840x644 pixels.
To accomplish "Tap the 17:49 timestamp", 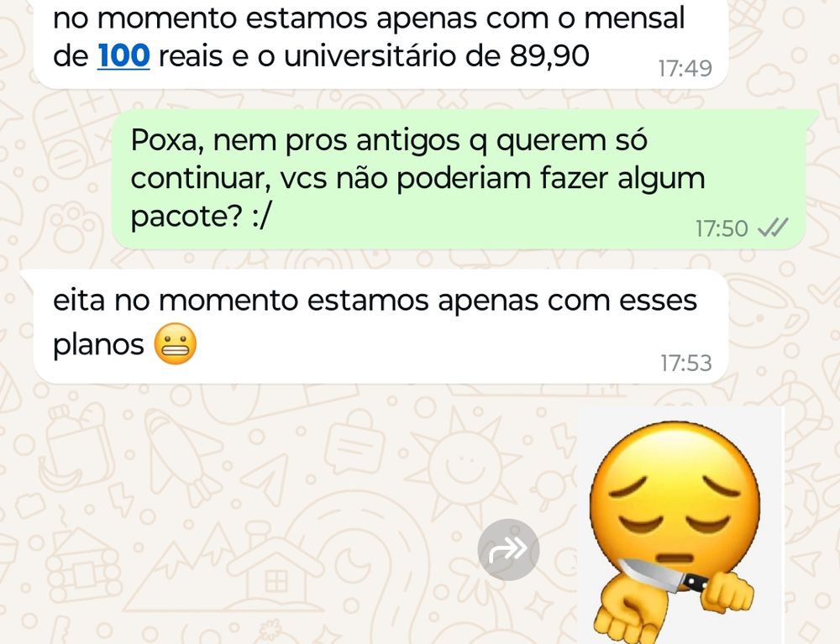I will point(685,69).
